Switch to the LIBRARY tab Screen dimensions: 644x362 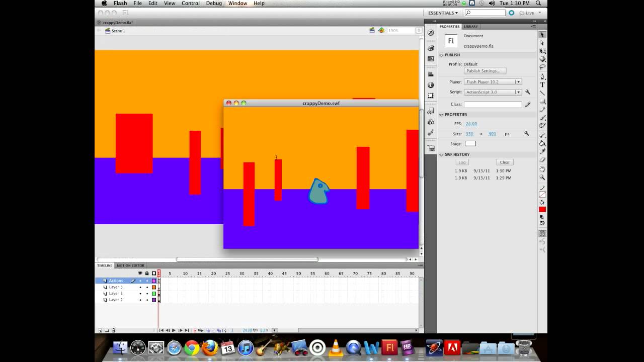click(471, 26)
